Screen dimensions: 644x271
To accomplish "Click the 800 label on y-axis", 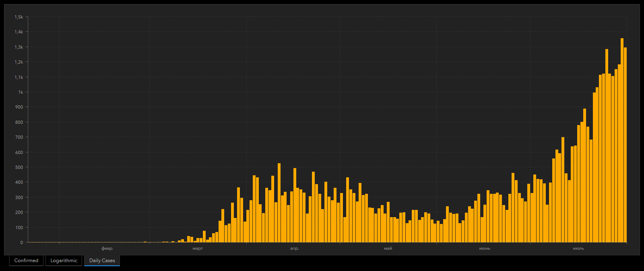I will pyautogui.click(x=19, y=122).
